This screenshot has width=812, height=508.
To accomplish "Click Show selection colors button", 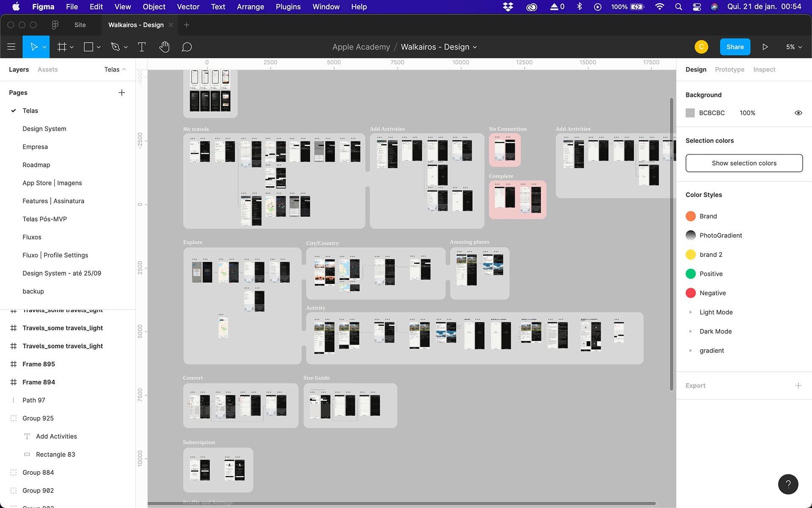I will pos(744,163).
